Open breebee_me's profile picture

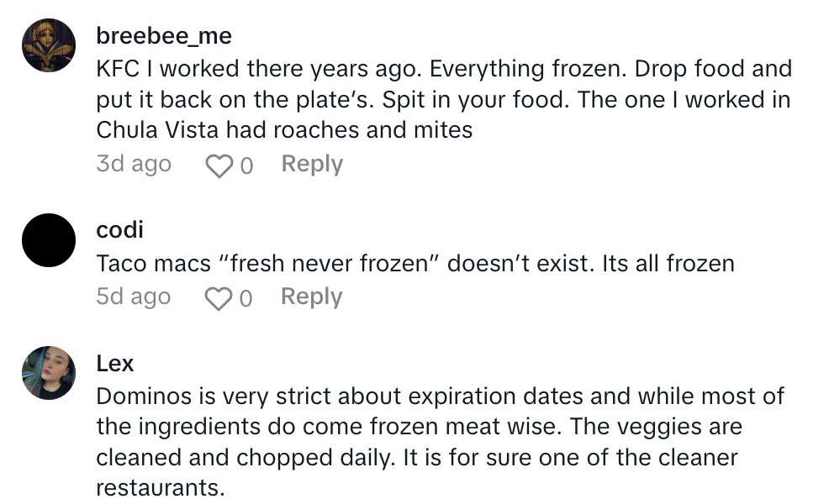click(50, 45)
